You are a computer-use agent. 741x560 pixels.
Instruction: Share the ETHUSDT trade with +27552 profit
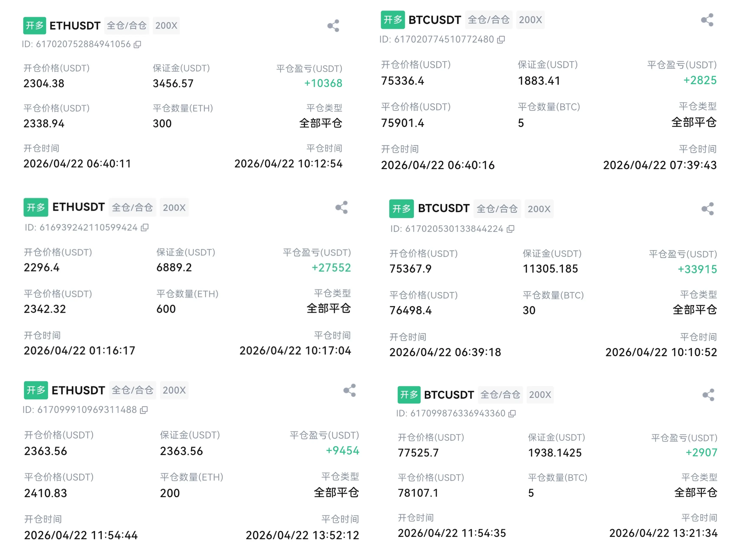[x=341, y=208]
